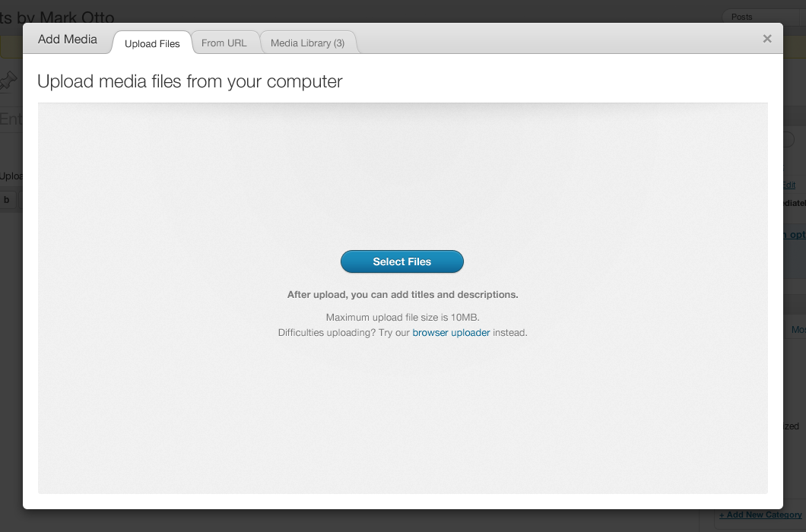Click the Edit link in background page

point(789,185)
